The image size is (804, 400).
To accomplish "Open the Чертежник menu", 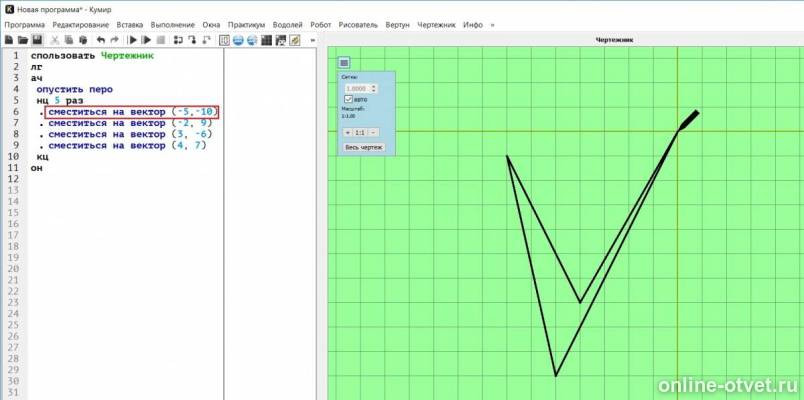I will (436, 25).
